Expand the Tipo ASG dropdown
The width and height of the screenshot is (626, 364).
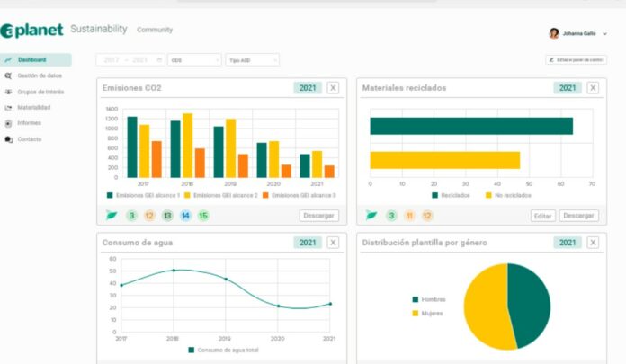pyautogui.click(x=252, y=60)
